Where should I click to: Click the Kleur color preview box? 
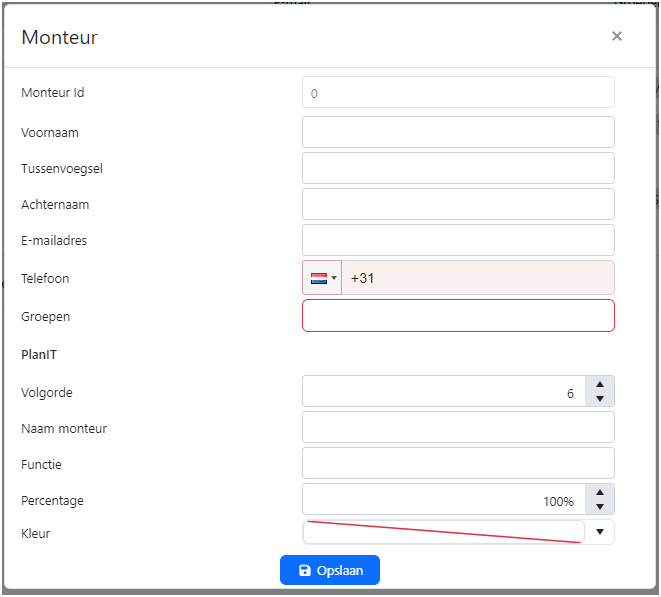[x=443, y=532]
